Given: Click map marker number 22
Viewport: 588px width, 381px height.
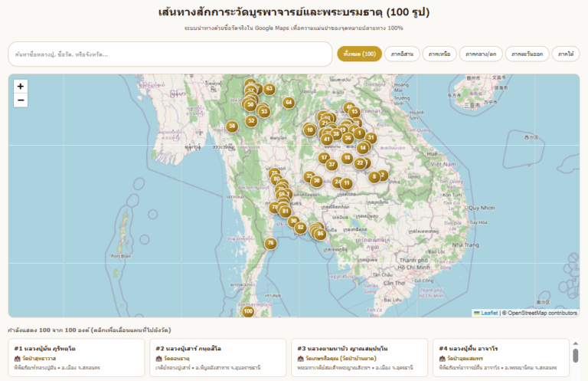Looking at the screenshot, I should pyautogui.click(x=360, y=163).
